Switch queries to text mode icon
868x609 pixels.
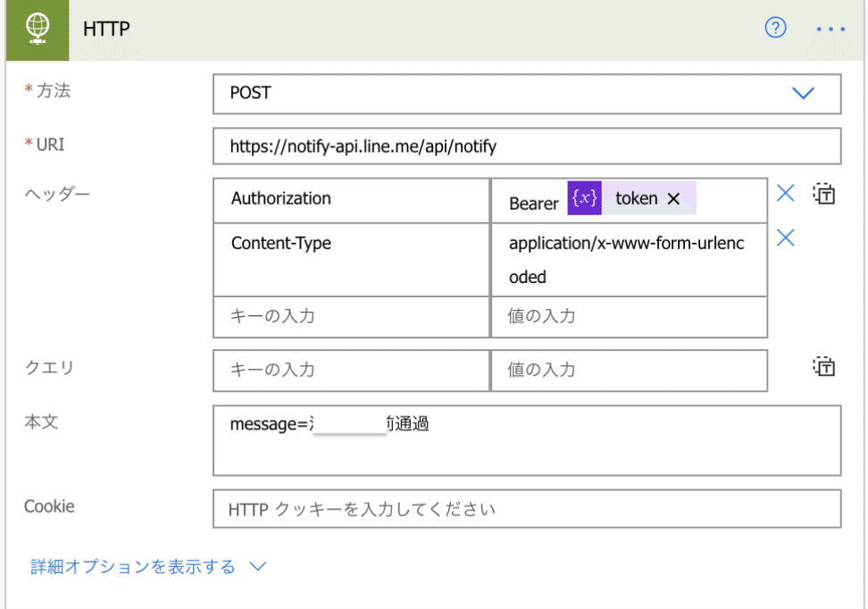coord(823,366)
